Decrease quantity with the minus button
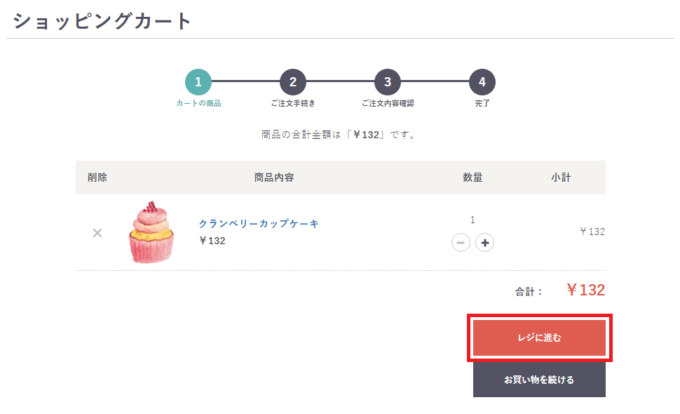The image size is (680, 414). click(x=461, y=243)
